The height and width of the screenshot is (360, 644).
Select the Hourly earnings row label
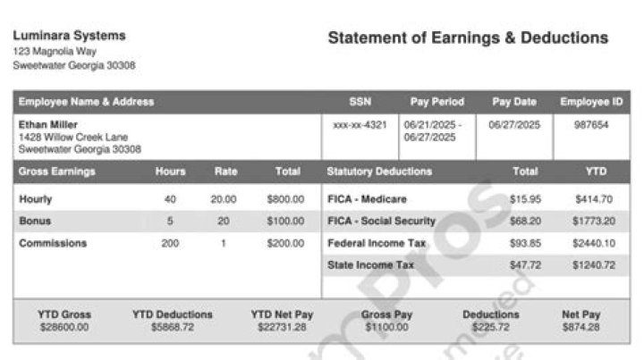[36, 199]
